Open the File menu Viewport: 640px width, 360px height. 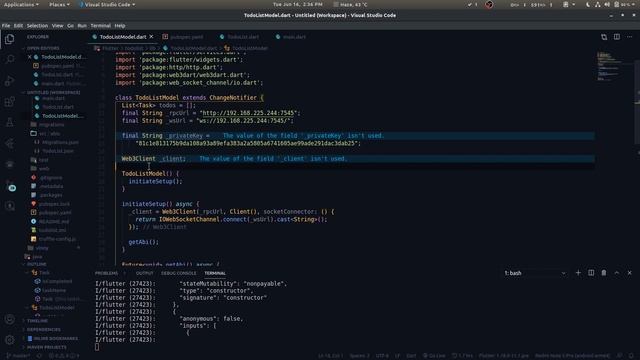point(6,26)
